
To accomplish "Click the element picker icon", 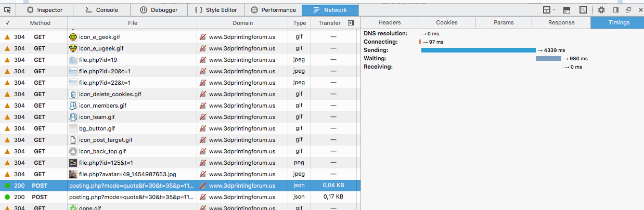I will pyautogui.click(x=7, y=10).
